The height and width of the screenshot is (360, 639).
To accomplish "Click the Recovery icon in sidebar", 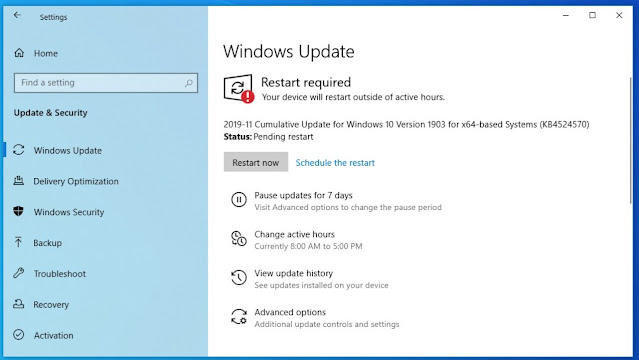I will (x=18, y=304).
